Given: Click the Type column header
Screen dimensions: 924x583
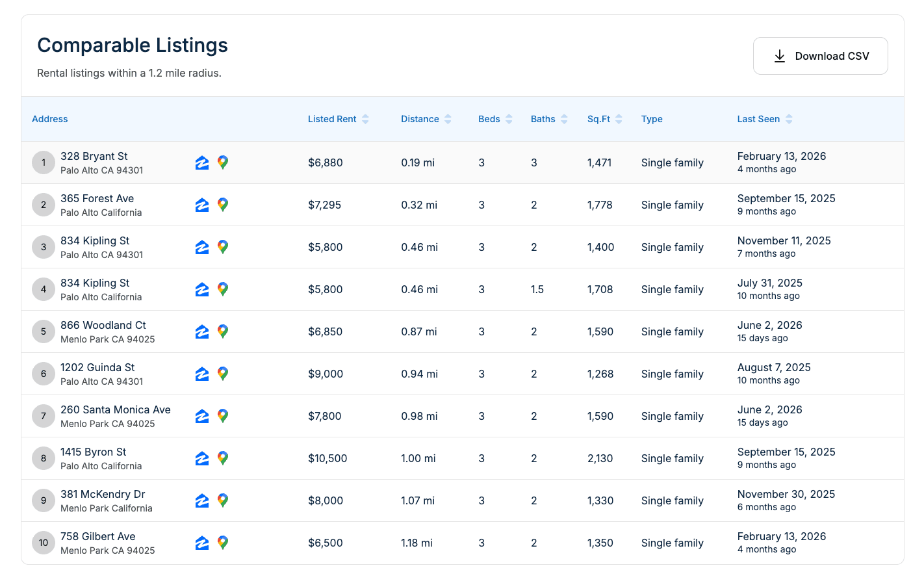Looking at the screenshot, I should click(652, 119).
